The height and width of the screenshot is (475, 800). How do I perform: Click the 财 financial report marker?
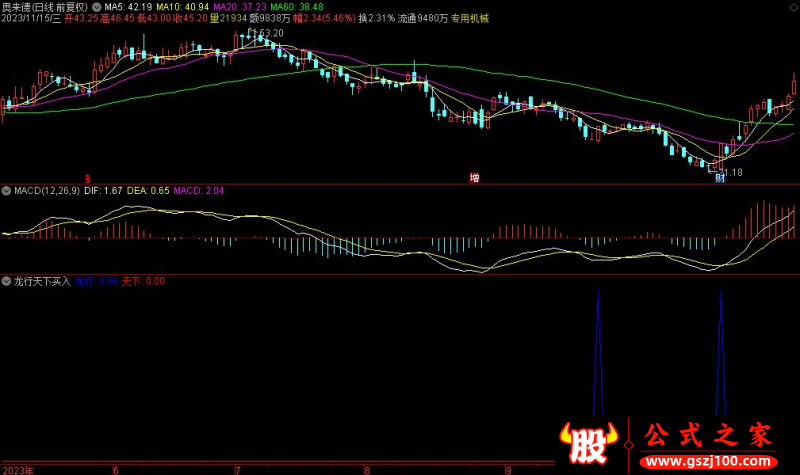pyautogui.click(x=720, y=178)
